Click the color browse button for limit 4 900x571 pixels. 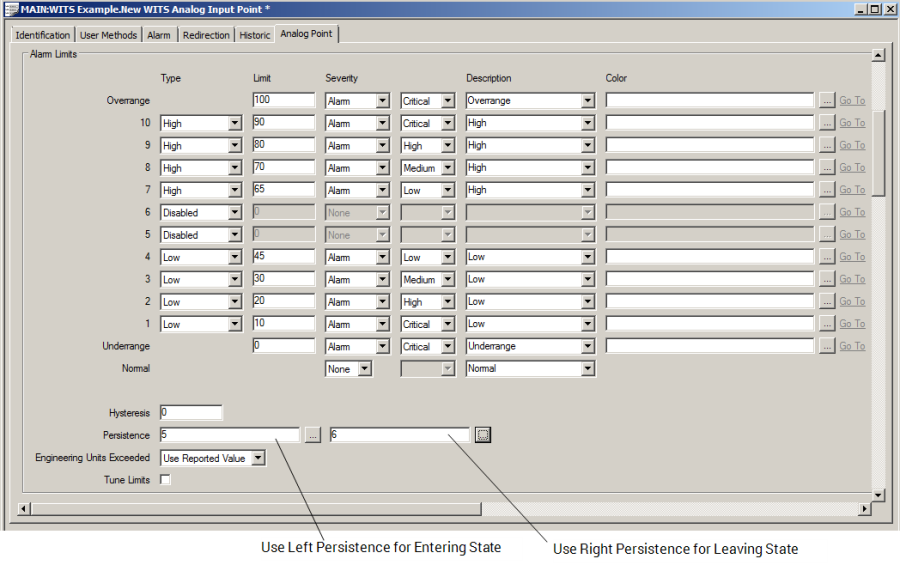(827, 257)
